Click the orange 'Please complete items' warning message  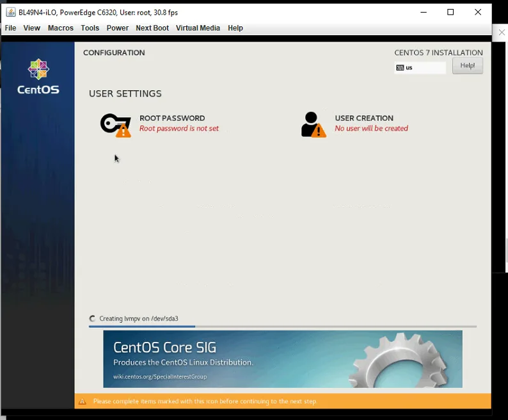(x=205, y=401)
